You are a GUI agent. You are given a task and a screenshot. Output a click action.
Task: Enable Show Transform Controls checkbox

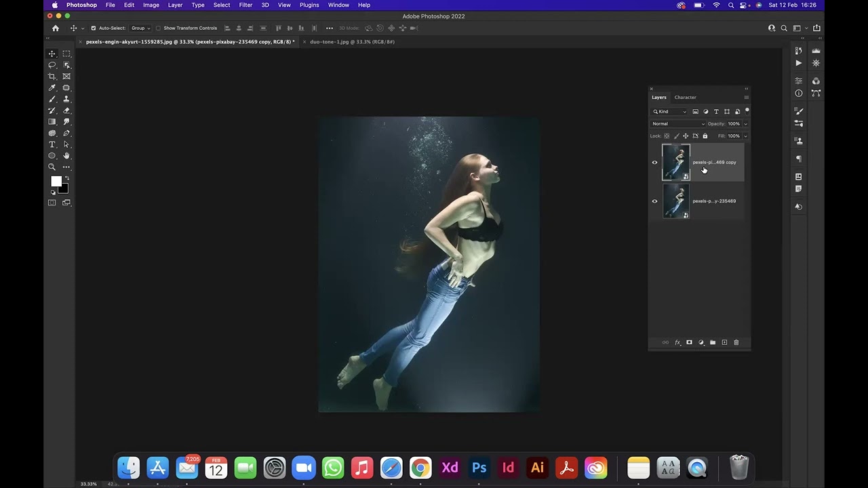coord(158,28)
